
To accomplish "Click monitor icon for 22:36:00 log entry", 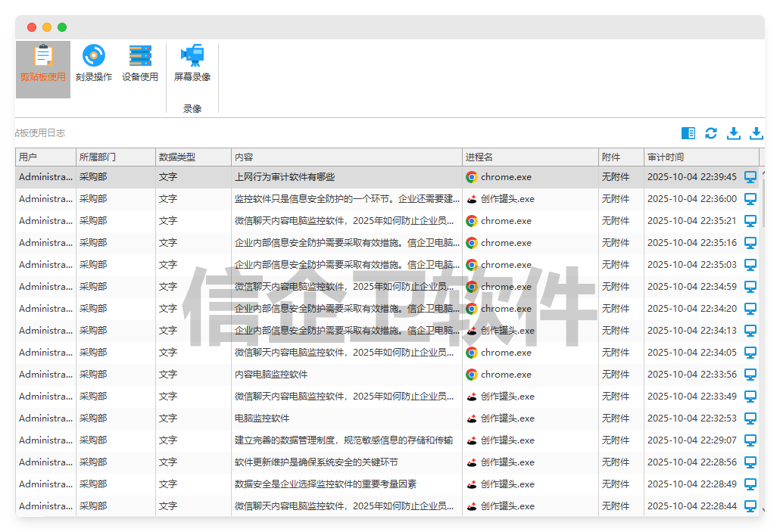I will click(x=750, y=199).
